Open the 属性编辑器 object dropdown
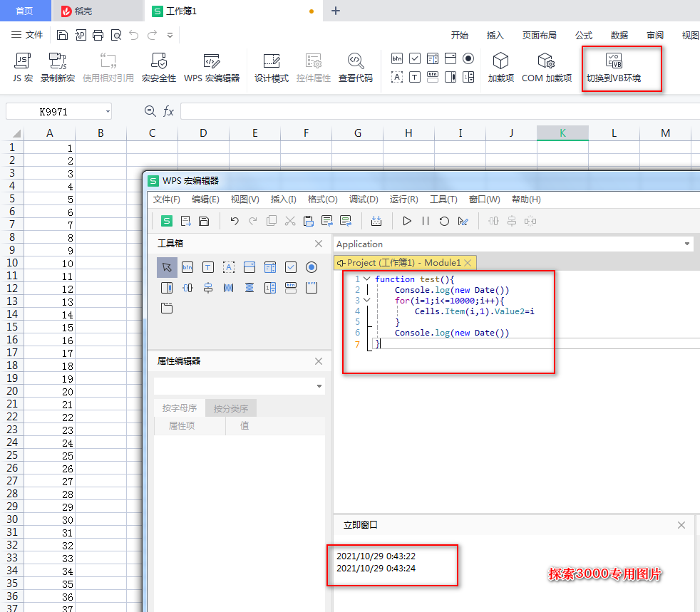 [319, 386]
